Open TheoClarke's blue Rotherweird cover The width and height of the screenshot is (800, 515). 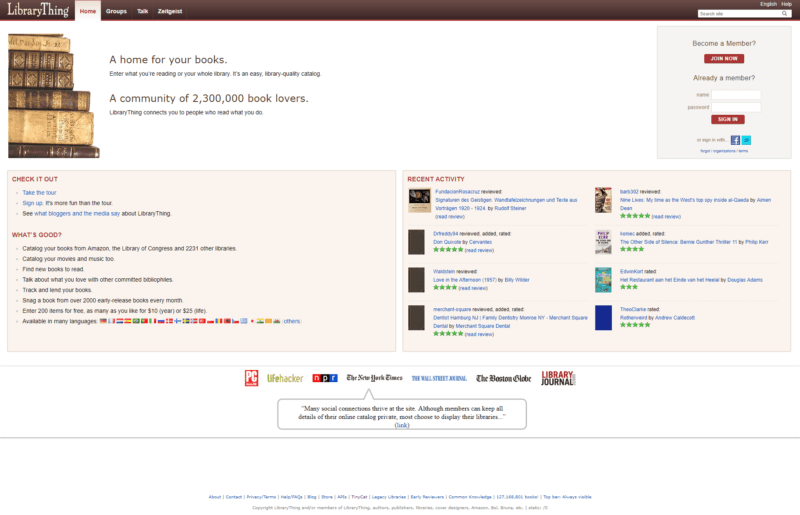[603, 317]
